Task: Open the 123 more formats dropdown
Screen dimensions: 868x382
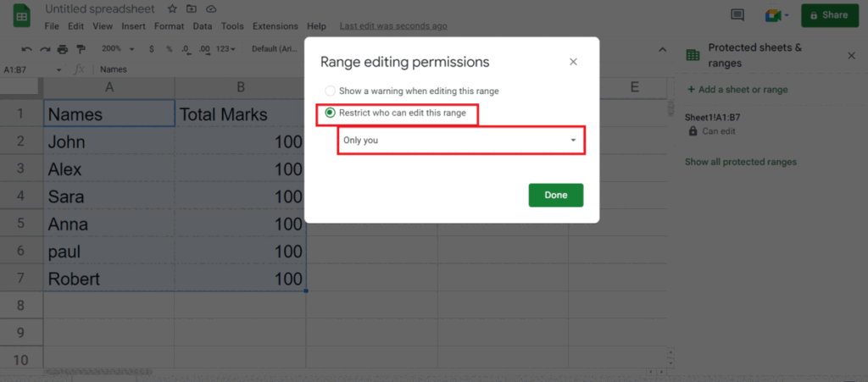Action: pos(225,49)
